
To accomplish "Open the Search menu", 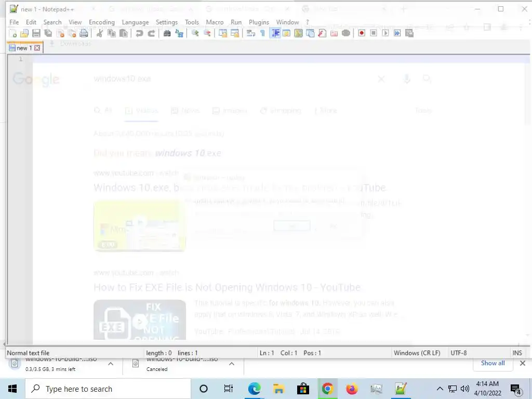I will [x=52, y=22].
